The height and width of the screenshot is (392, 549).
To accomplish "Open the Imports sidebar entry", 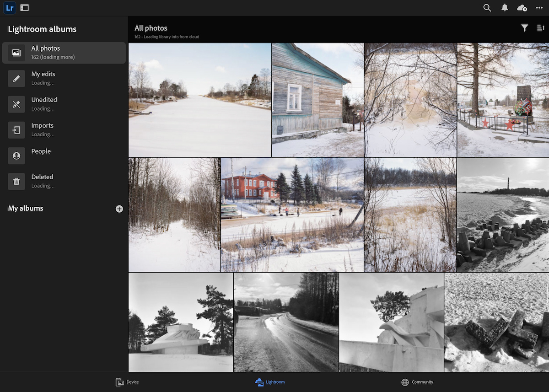I will [x=16, y=130].
